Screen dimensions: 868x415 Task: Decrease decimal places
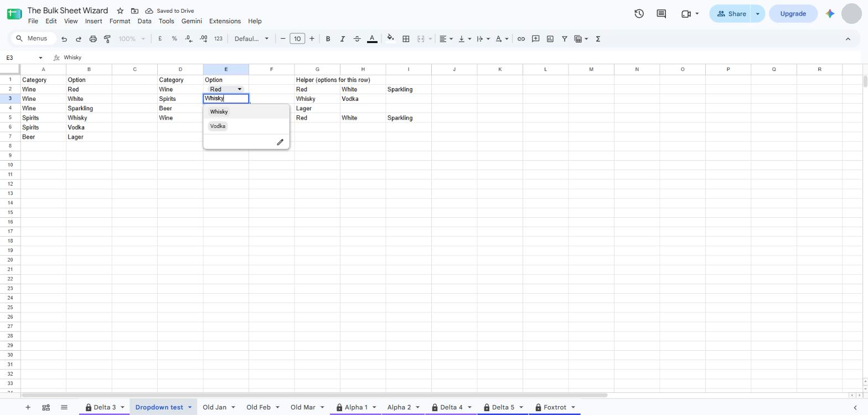(189, 39)
